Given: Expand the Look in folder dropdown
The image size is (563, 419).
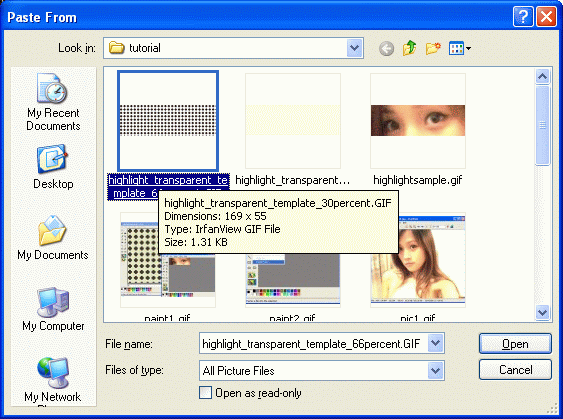Looking at the screenshot, I should [354, 48].
